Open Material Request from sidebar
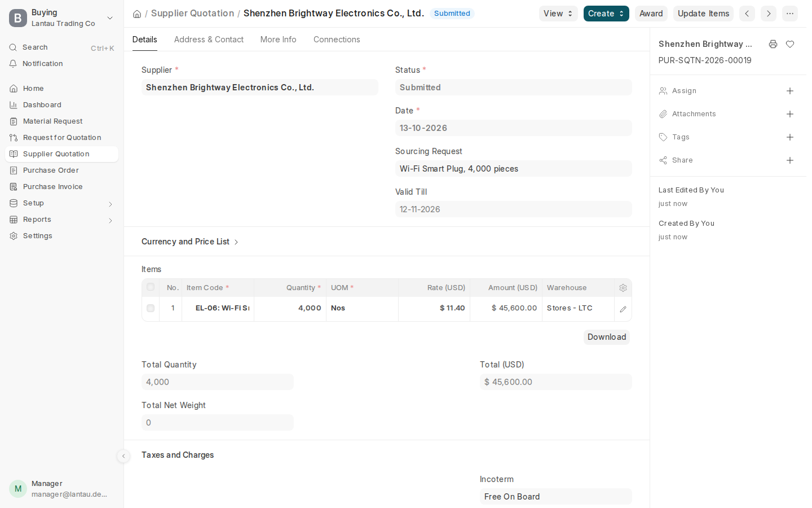Screen dimensions: 812x508 point(62,121)
